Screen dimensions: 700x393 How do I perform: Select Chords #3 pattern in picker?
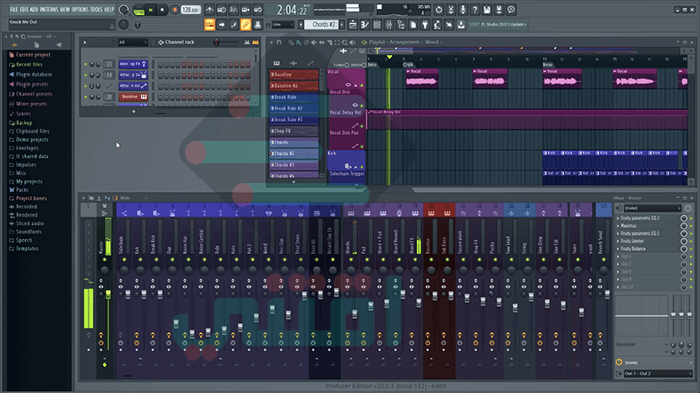pyautogui.click(x=294, y=165)
